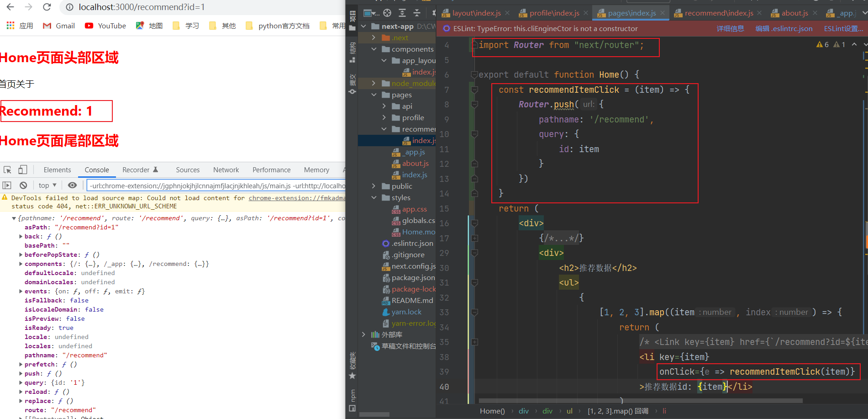Expand the folded comment at line 17
This screenshot has height=419, width=868.
click(x=474, y=238)
